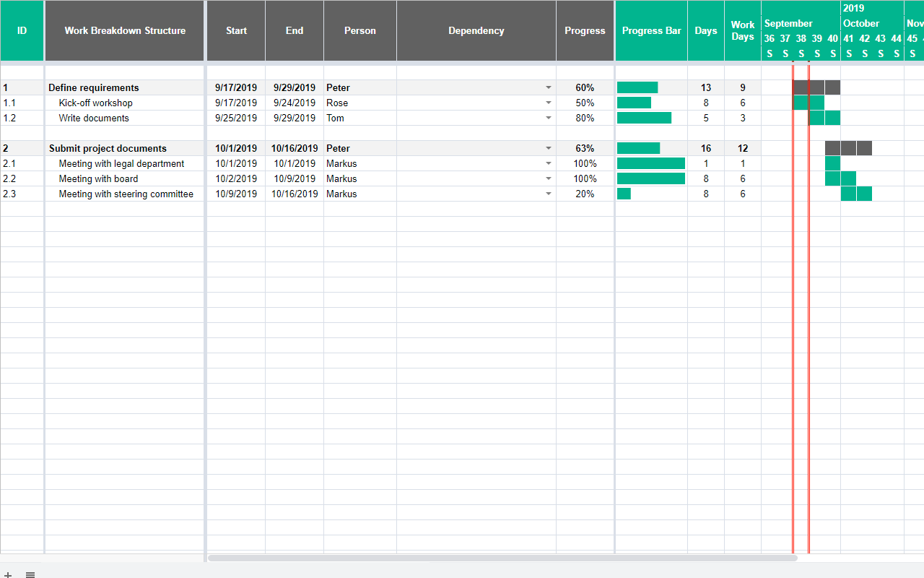Select the 9/17/2019 start date for Kick-off workshop
The image size is (924, 578).
[236, 103]
